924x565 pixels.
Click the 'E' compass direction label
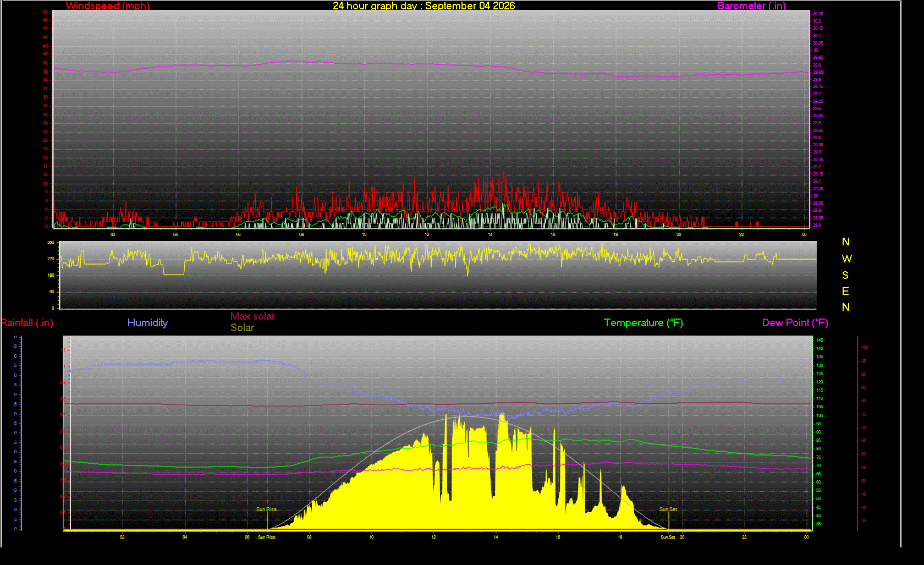(845, 291)
